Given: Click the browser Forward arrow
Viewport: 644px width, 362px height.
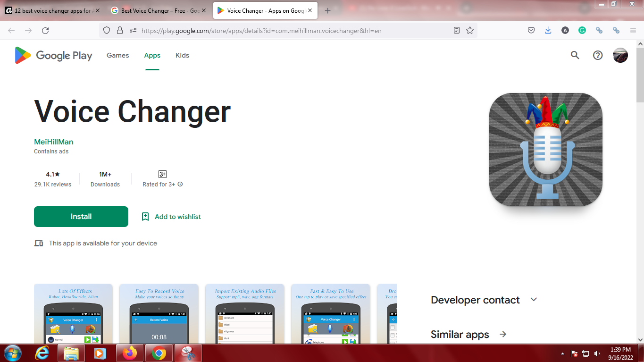Looking at the screenshot, I should click(x=28, y=30).
